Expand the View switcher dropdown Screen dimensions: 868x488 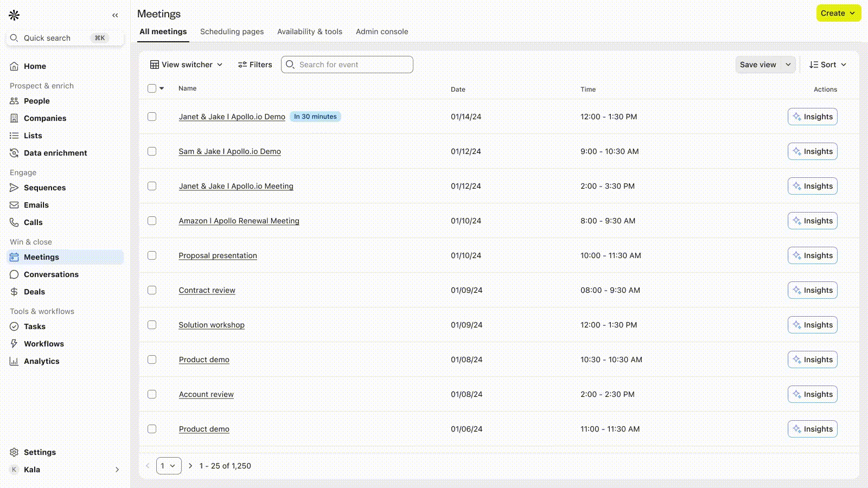(x=186, y=65)
